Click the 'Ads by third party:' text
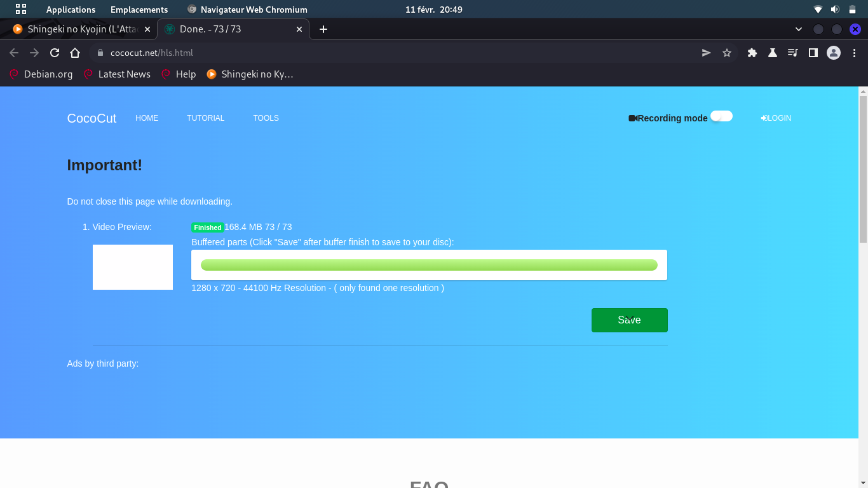This screenshot has width=868, height=488. coord(103,363)
